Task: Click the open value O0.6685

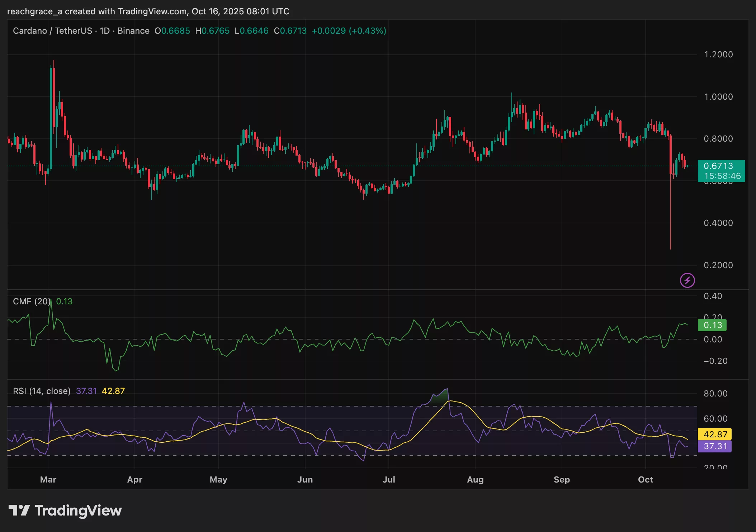Action: click(173, 31)
